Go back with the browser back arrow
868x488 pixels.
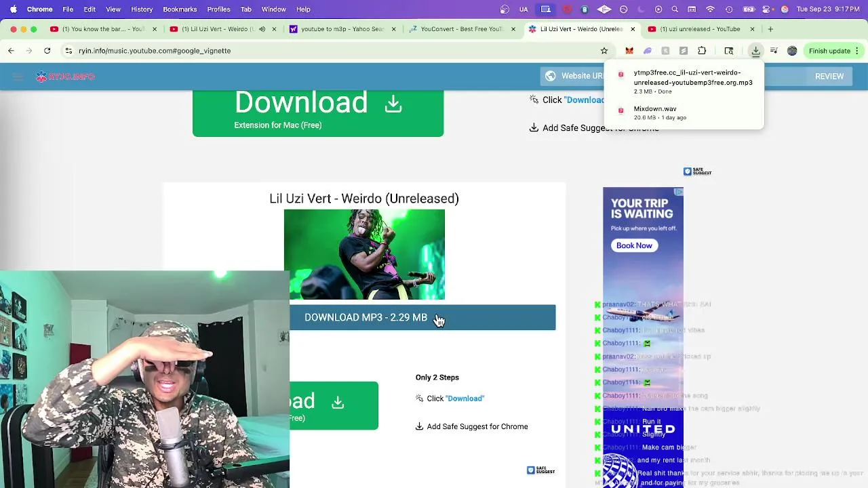point(11,51)
